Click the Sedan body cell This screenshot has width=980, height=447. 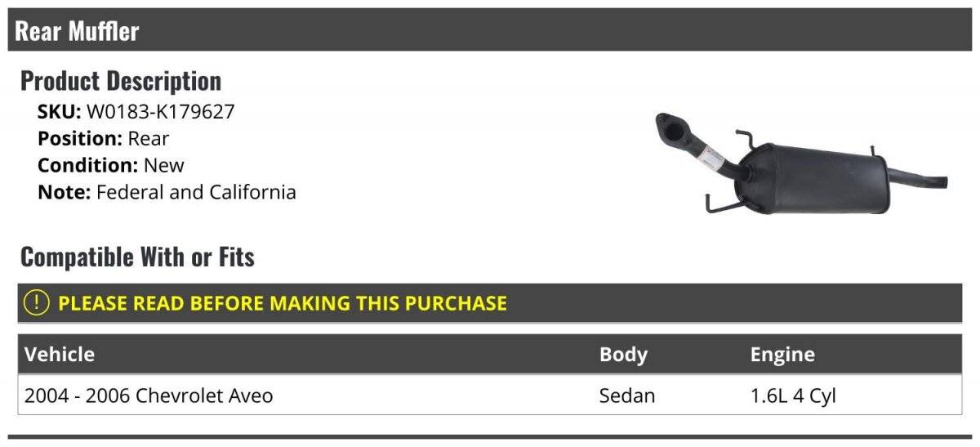click(627, 396)
